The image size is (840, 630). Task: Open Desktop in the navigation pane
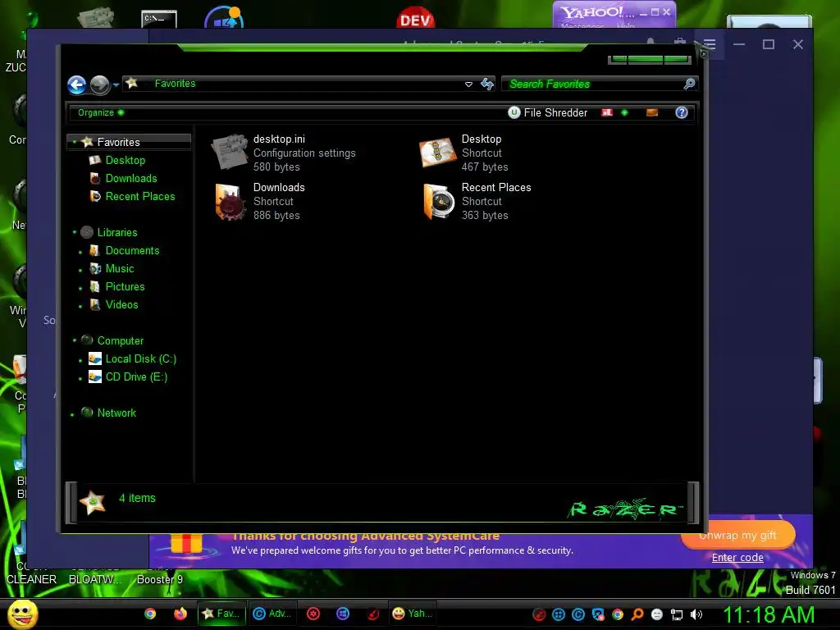coord(126,160)
